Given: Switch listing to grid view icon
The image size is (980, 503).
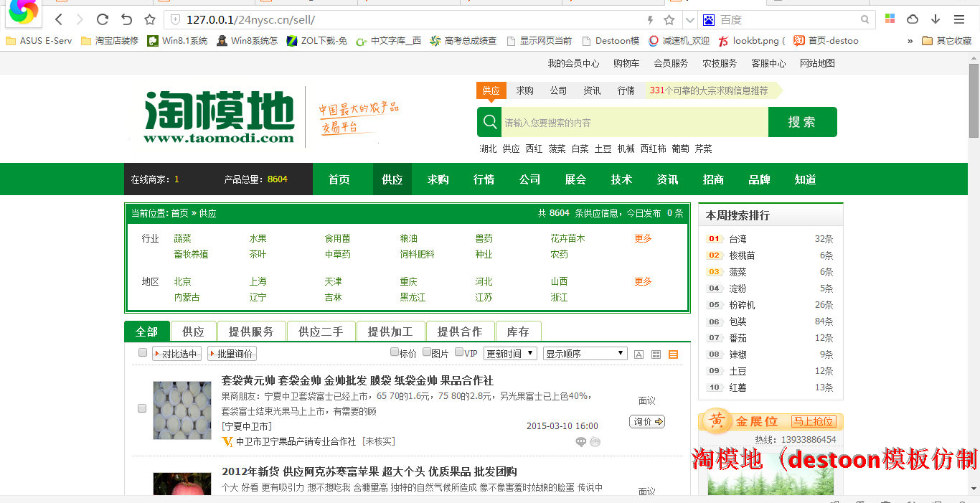Looking at the screenshot, I should click(x=656, y=354).
